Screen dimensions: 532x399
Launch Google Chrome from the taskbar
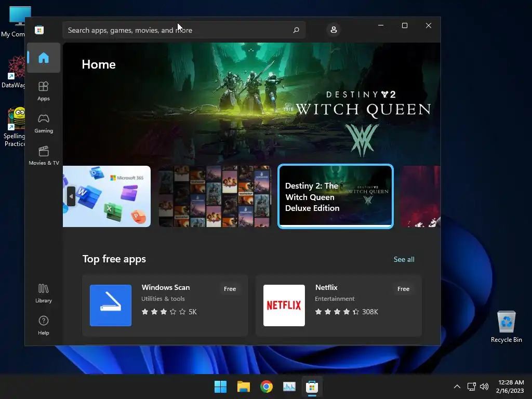point(267,387)
